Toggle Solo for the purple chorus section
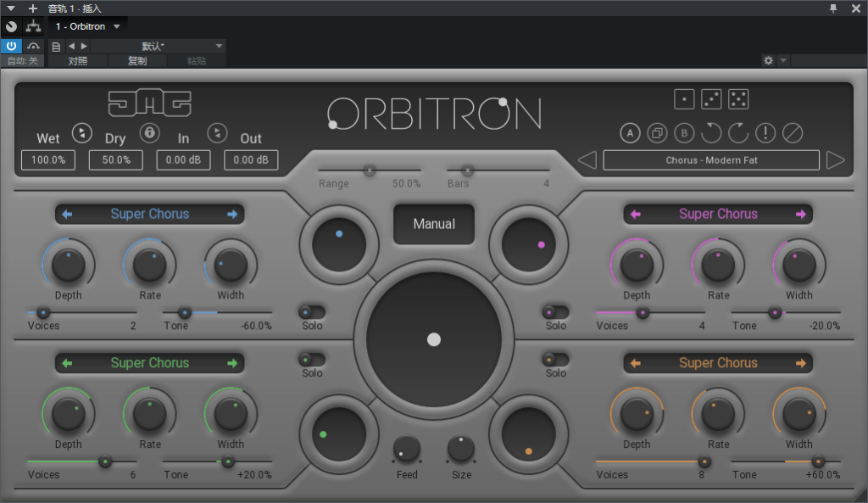The width and height of the screenshot is (868, 503). [556, 312]
